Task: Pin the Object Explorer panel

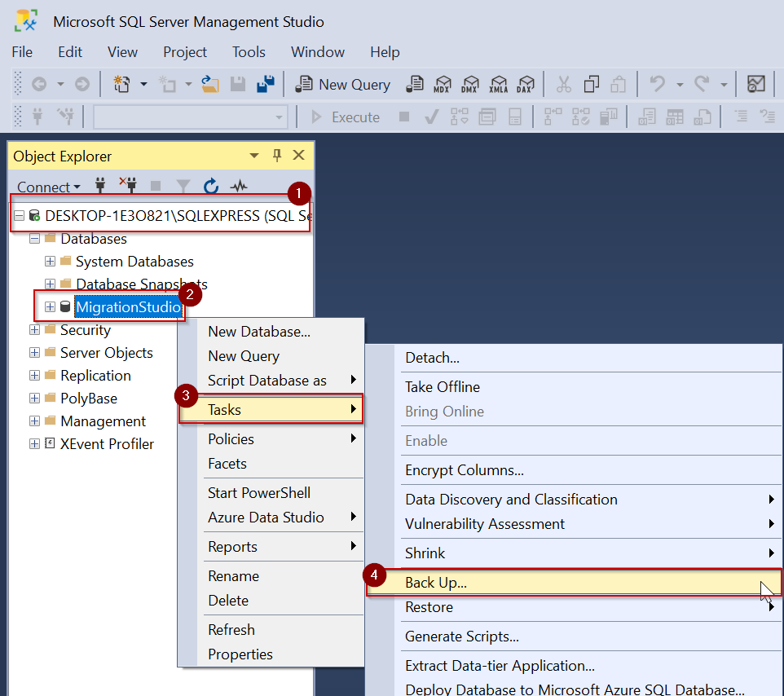Action: tap(276, 156)
